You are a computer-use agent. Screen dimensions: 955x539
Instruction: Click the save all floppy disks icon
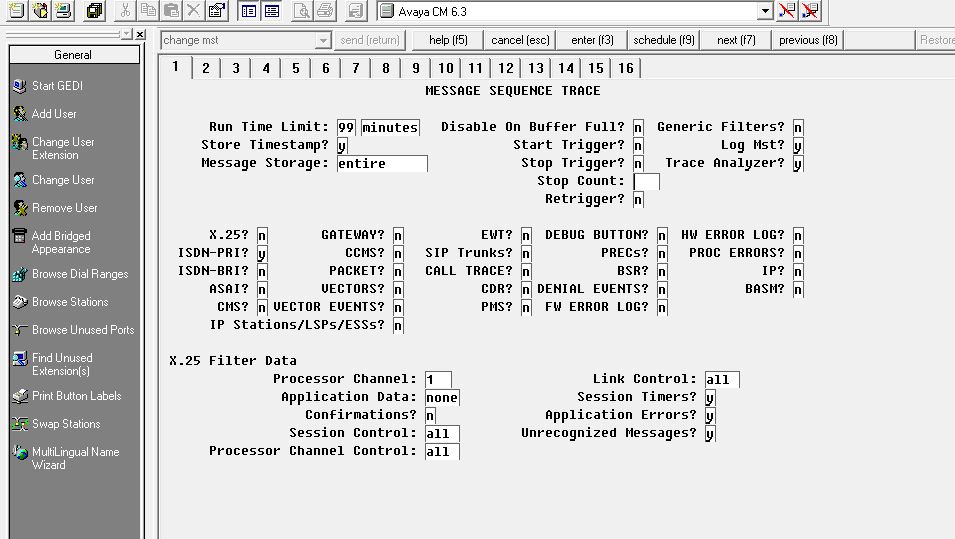(94, 10)
